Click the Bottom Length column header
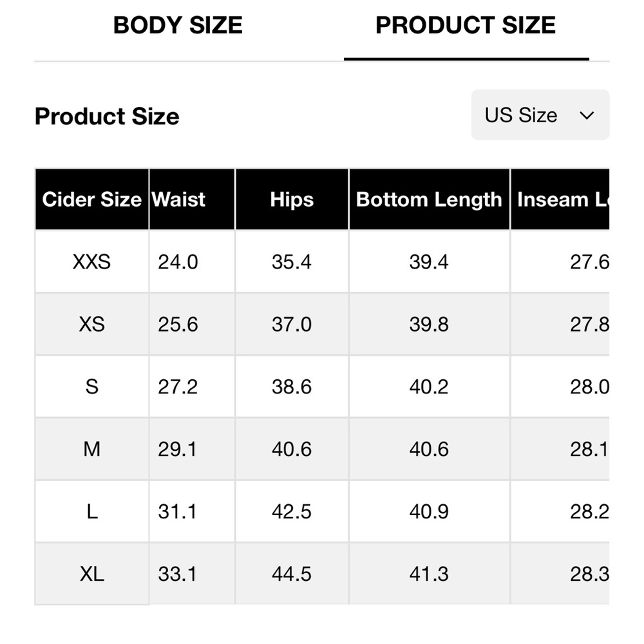 pos(429,200)
